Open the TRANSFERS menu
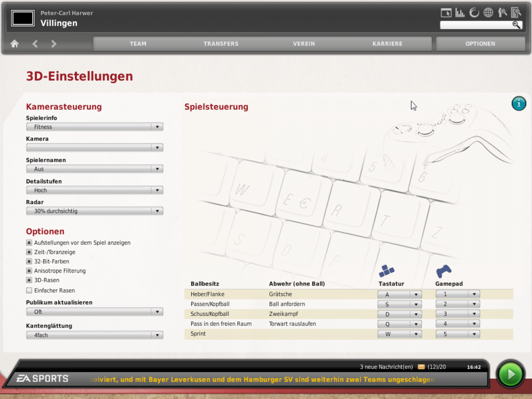Image resolution: width=532 pixels, height=399 pixels. click(221, 44)
